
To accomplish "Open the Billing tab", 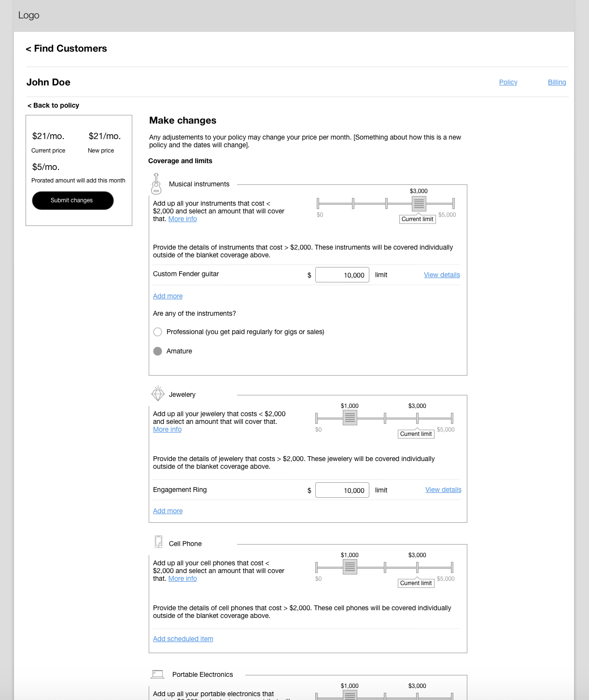I will click(557, 83).
